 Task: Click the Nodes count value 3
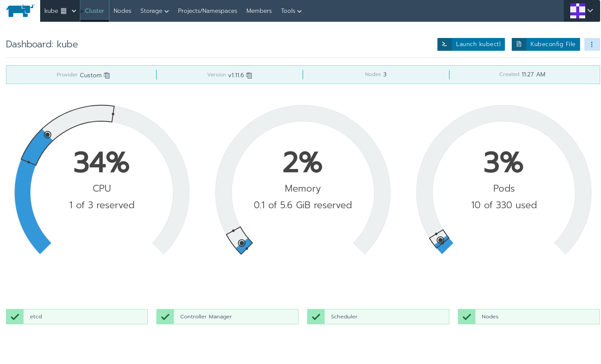(385, 74)
